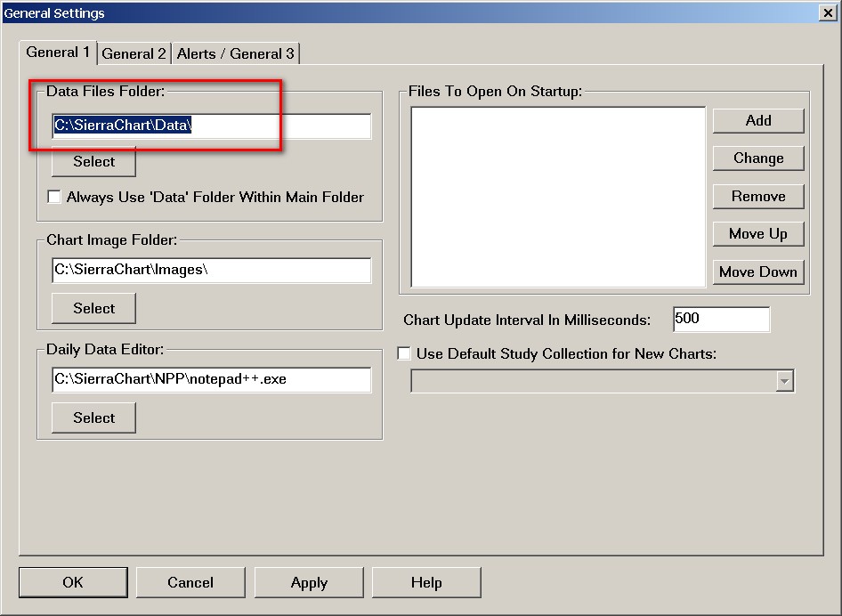The image size is (842, 616).
Task: Toggle Use Default Study Collection for New Charts
Action: coord(404,353)
